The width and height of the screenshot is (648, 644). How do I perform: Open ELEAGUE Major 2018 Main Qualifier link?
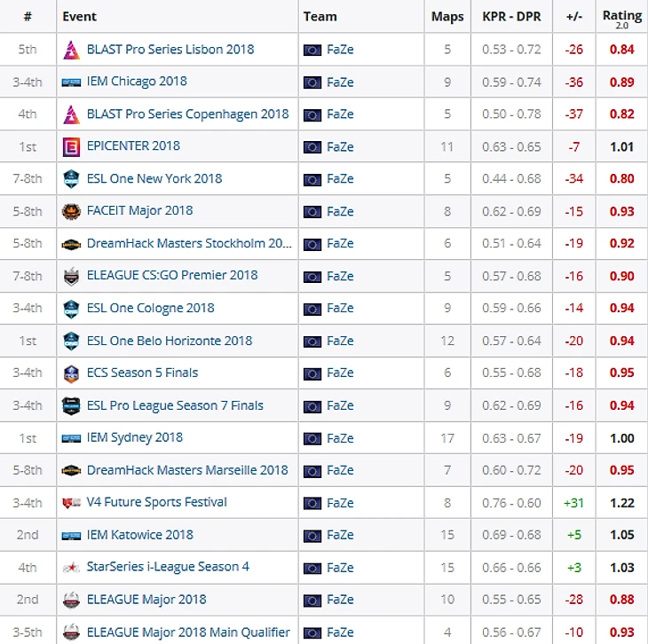(188, 632)
